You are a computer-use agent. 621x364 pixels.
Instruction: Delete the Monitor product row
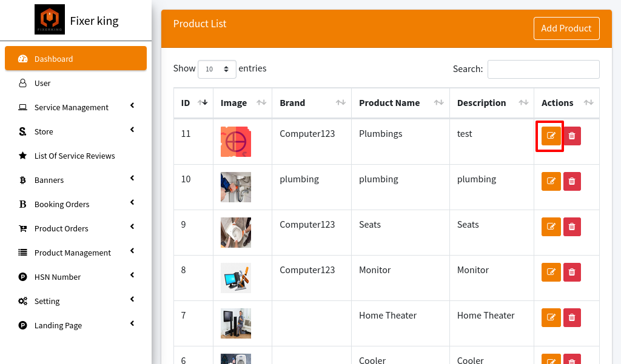tap(572, 272)
